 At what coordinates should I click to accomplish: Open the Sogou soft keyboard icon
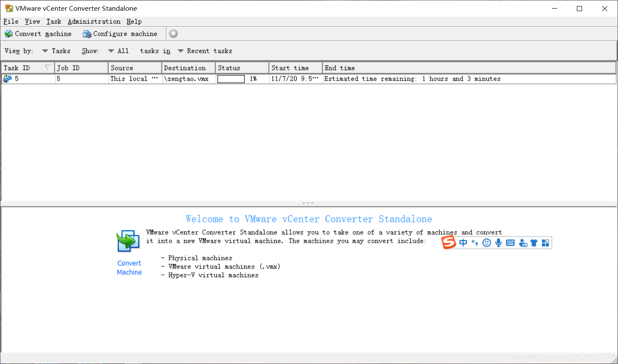point(510,243)
